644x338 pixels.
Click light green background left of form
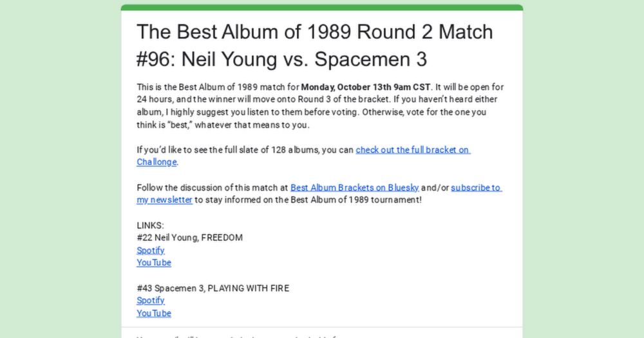(x=58, y=167)
